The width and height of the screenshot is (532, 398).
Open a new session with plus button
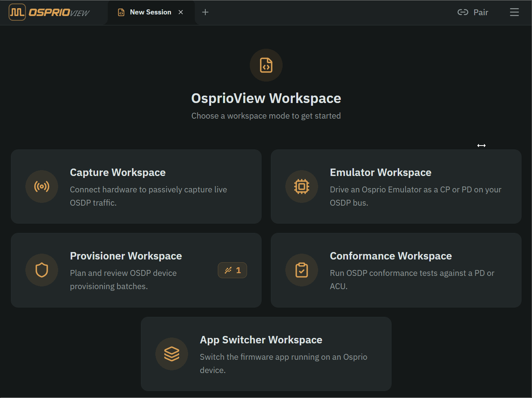(x=205, y=12)
